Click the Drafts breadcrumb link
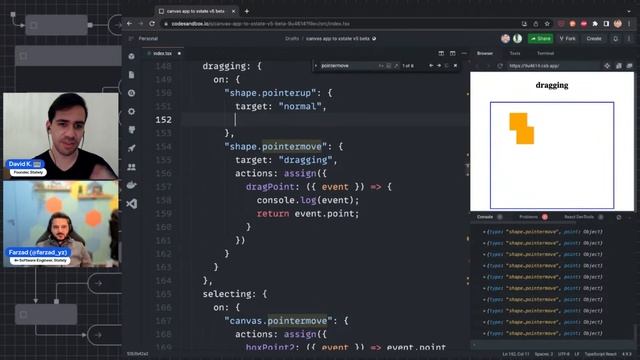The image size is (640, 360). [x=292, y=39]
